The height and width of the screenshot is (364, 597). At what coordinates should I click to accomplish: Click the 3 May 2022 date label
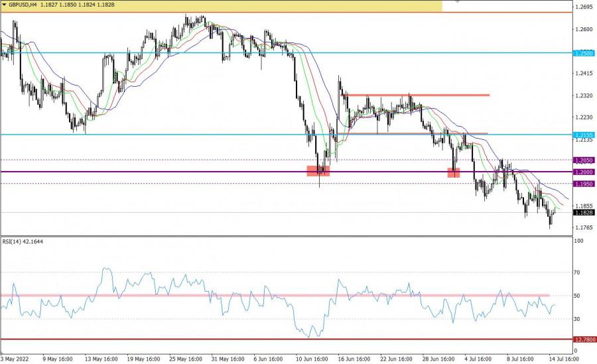[x=15, y=359]
